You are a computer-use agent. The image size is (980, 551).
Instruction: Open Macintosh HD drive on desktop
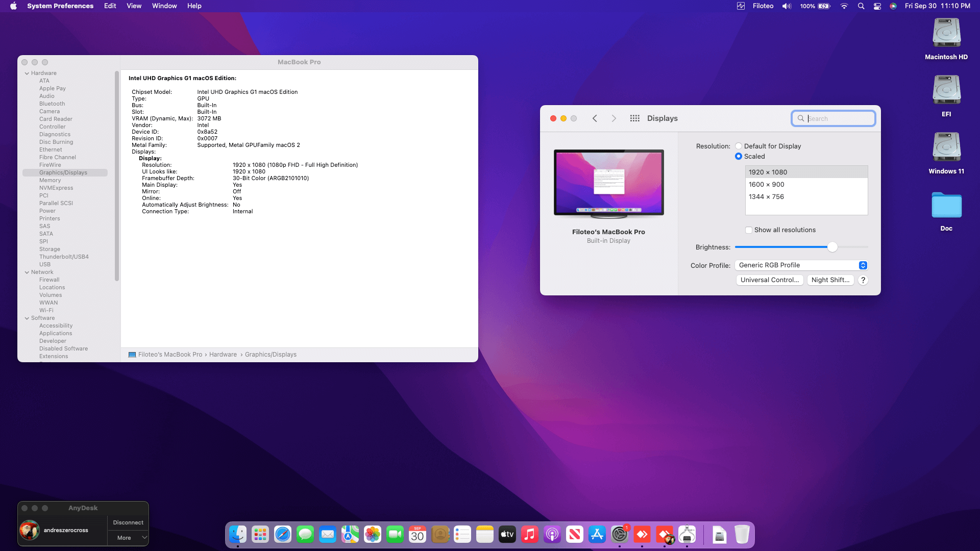coord(946,39)
